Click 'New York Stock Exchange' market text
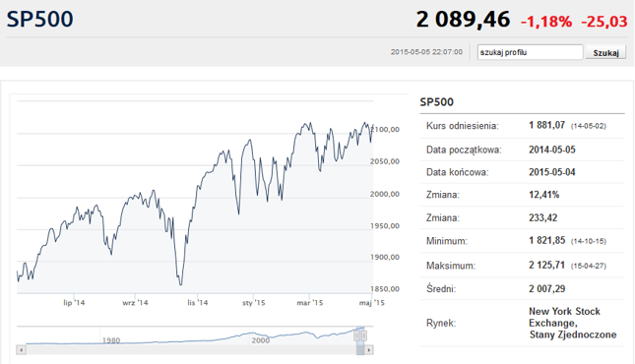Screen dimensions: 635x364 click(x=564, y=317)
